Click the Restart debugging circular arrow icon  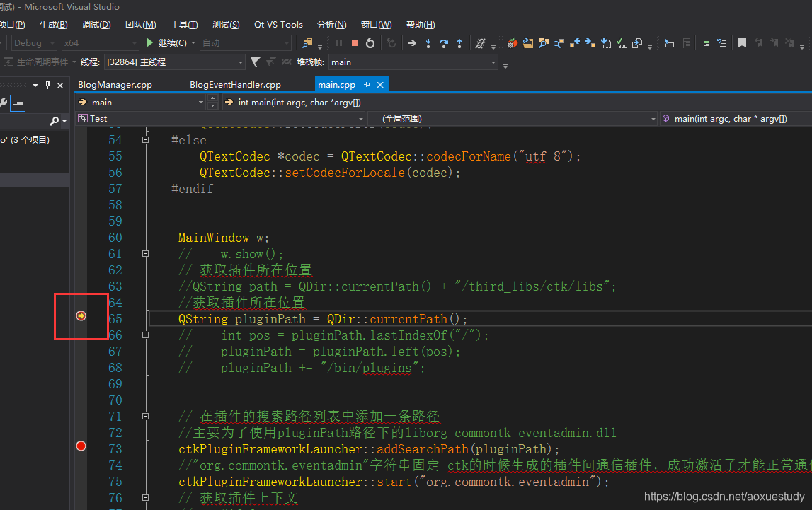tap(370, 42)
